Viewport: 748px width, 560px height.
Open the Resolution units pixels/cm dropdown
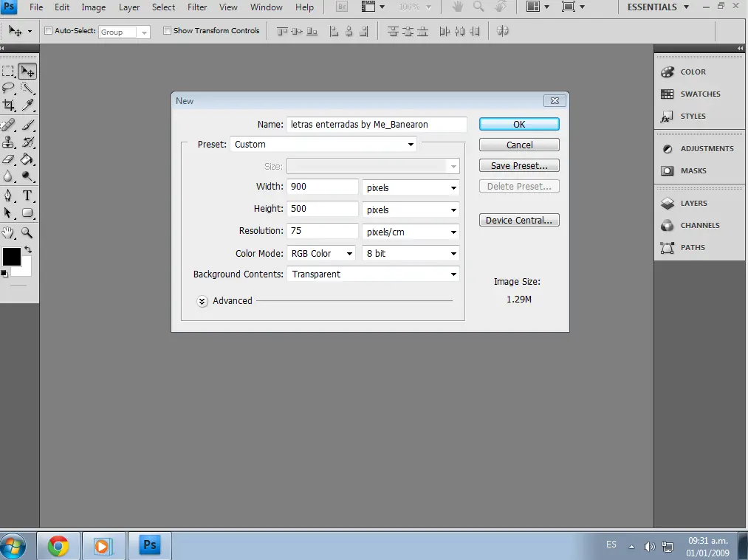click(x=411, y=232)
